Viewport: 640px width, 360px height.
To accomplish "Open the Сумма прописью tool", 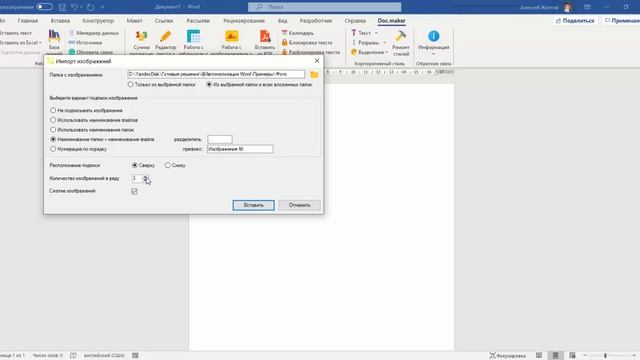I will coord(141,42).
